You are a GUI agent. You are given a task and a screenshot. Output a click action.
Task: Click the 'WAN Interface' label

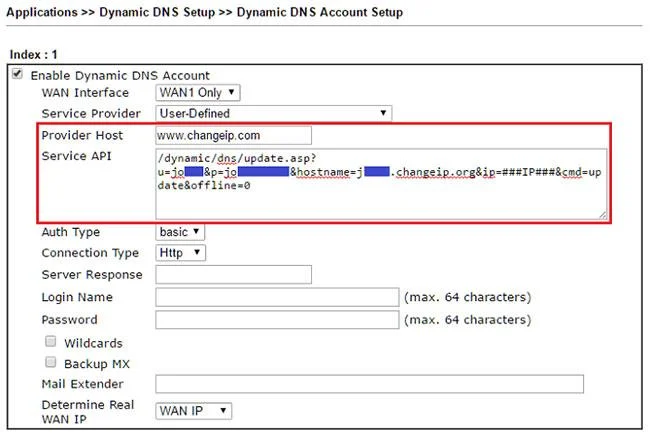[85, 92]
